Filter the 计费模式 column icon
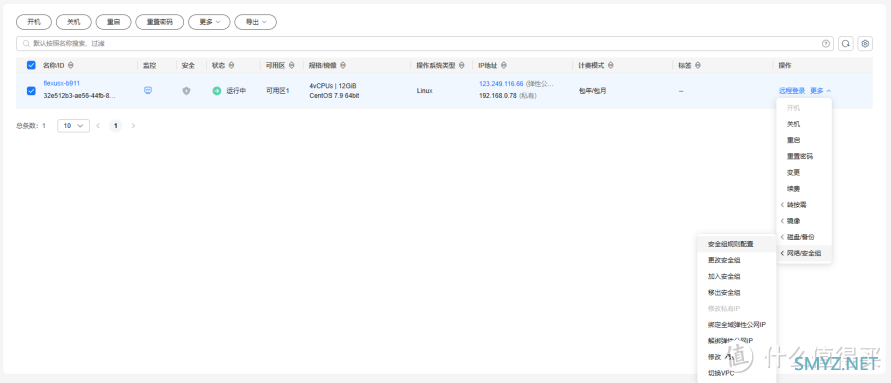891x383 pixels. click(610, 65)
